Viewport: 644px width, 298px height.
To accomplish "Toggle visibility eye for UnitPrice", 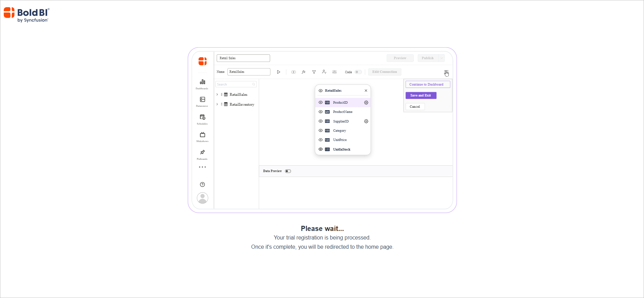I will pyautogui.click(x=321, y=140).
